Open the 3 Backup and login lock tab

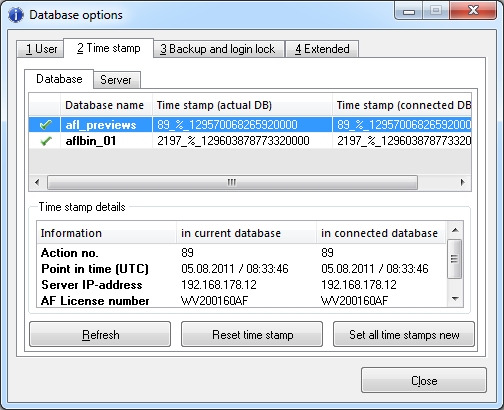pyautogui.click(x=217, y=49)
